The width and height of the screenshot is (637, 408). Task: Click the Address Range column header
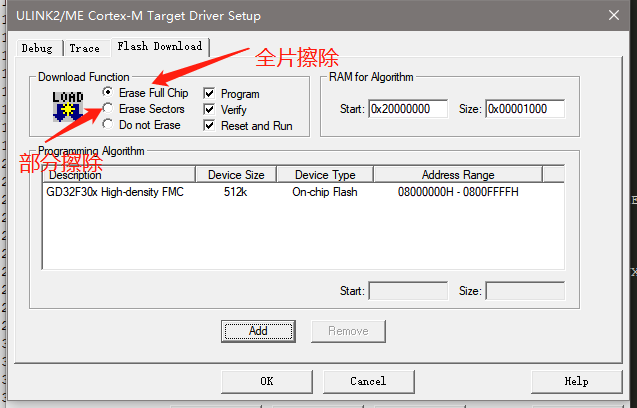tap(458, 175)
